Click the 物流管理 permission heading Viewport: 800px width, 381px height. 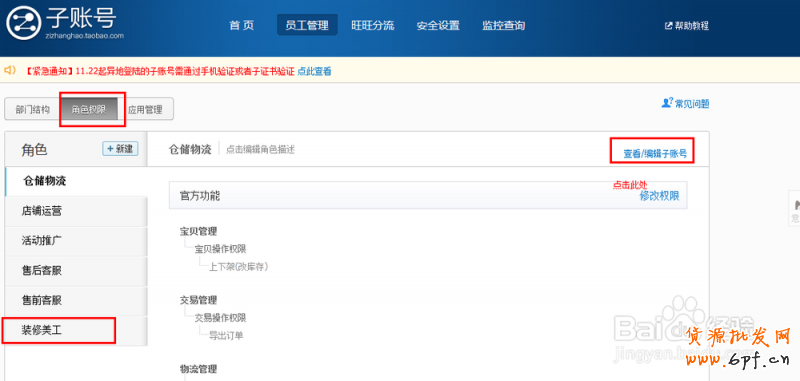pos(198,369)
